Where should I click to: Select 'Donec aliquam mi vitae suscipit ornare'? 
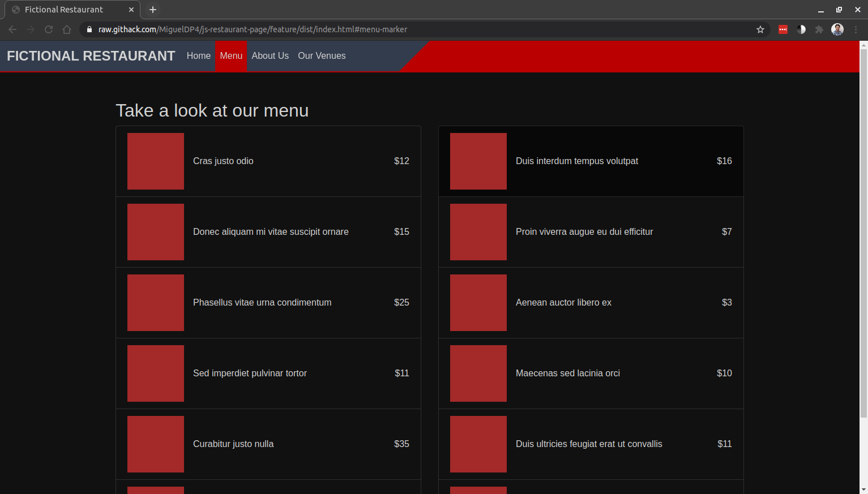[x=271, y=232]
